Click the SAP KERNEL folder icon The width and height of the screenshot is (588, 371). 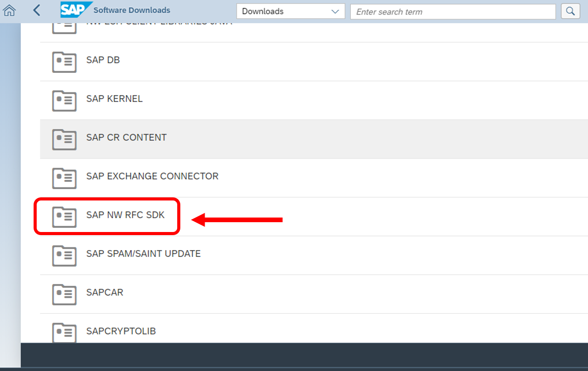pyautogui.click(x=64, y=101)
